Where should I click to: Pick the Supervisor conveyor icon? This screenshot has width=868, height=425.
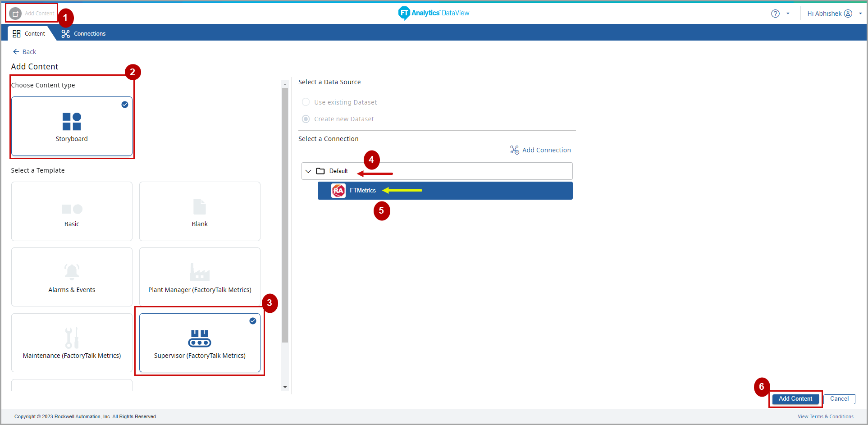(x=200, y=338)
